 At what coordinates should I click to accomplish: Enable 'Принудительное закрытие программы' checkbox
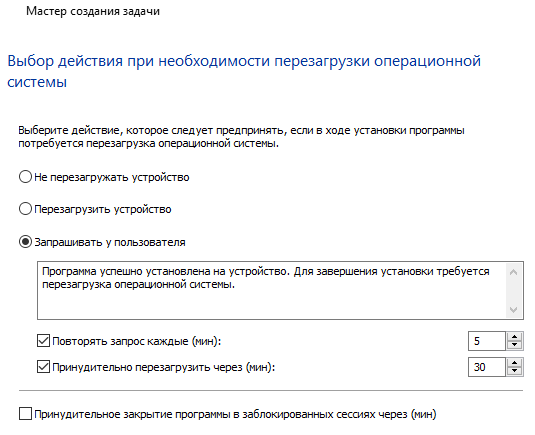coord(25,414)
